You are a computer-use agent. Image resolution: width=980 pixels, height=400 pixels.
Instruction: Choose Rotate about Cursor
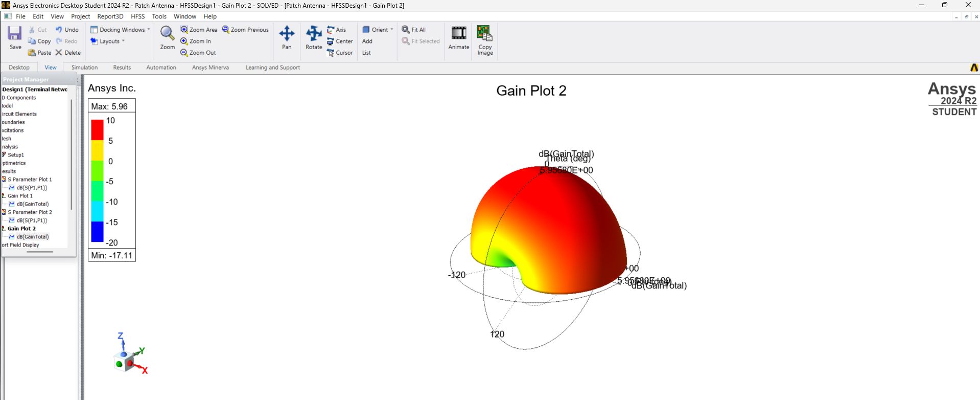click(340, 53)
